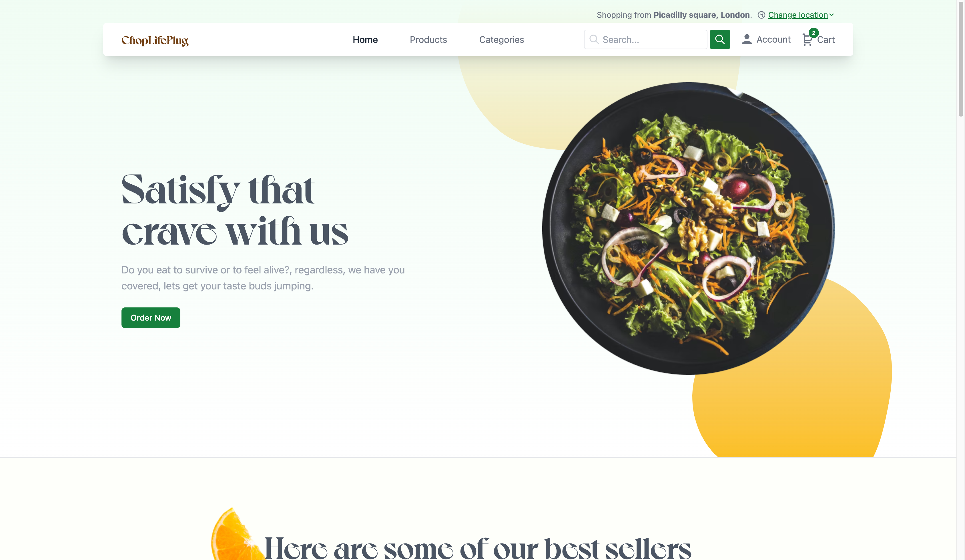This screenshot has width=965, height=560.
Task: Click the Account person icon
Action: 746,39
